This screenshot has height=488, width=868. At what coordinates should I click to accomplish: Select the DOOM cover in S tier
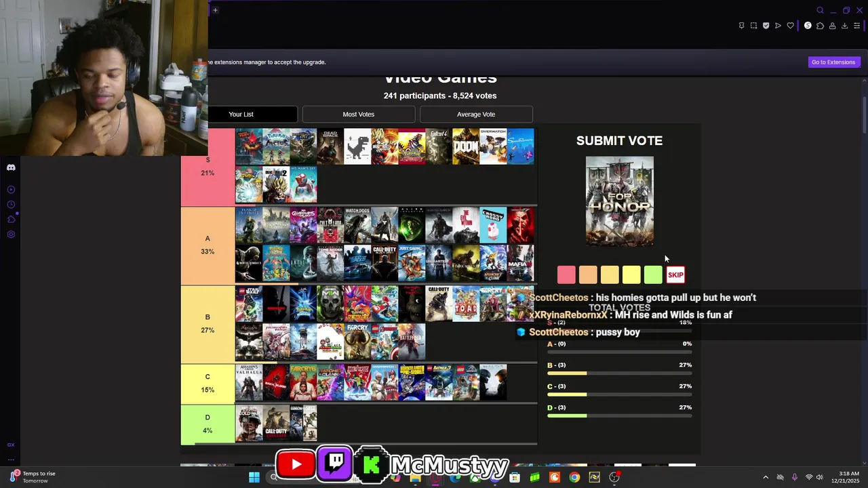pyautogui.click(x=466, y=146)
